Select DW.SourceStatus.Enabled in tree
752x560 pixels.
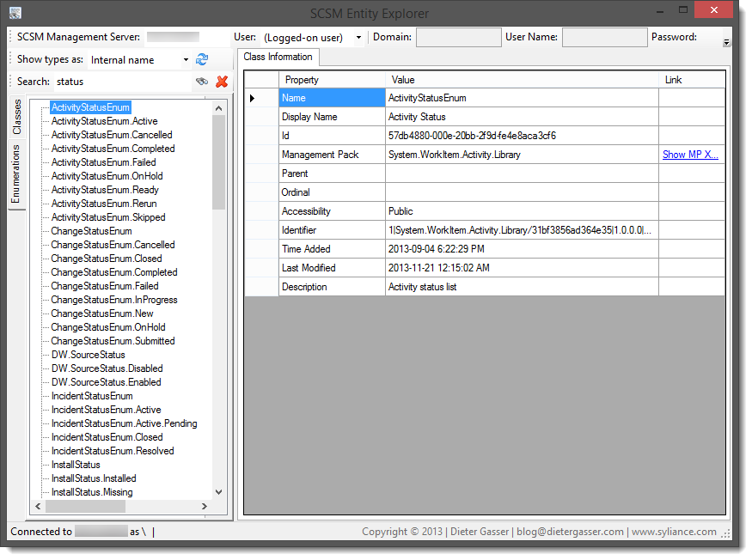(x=106, y=382)
